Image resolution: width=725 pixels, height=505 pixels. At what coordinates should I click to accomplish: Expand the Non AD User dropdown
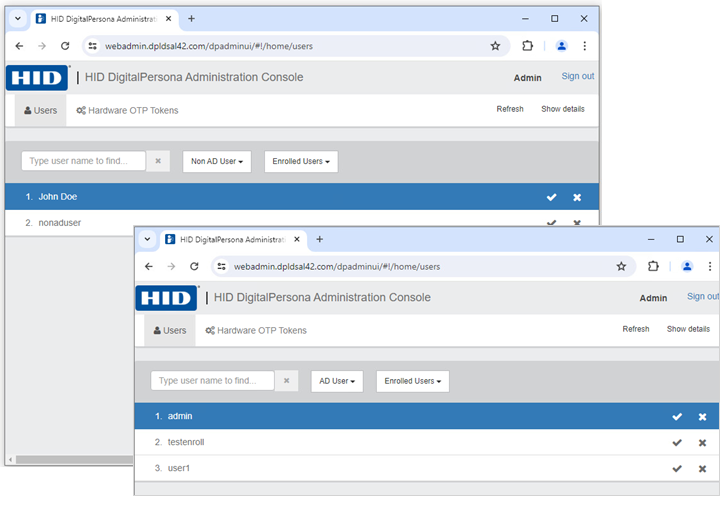[x=216, y=161]
